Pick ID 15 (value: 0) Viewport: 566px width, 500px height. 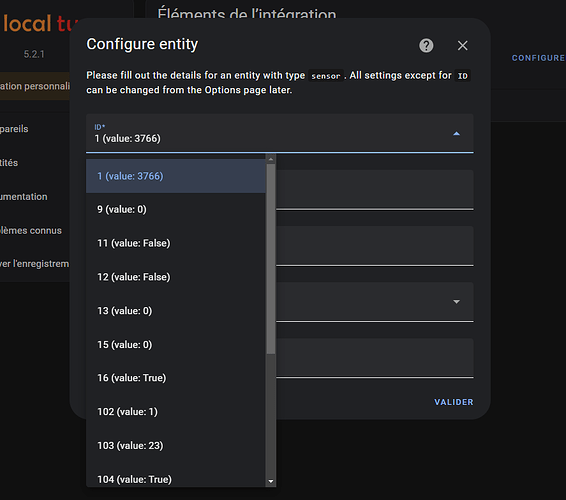coord(176,345)
